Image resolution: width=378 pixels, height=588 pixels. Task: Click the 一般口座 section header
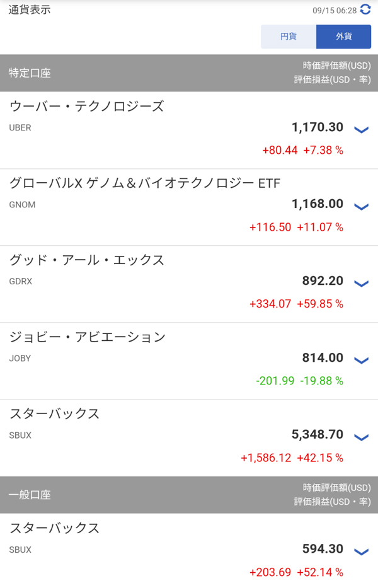tap(30, 495)
